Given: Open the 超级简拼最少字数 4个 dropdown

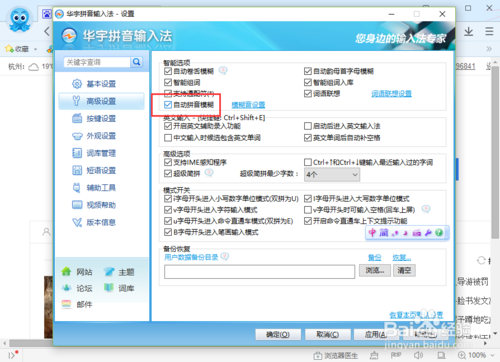Looking at the screenshot, I should click(332, 174).
